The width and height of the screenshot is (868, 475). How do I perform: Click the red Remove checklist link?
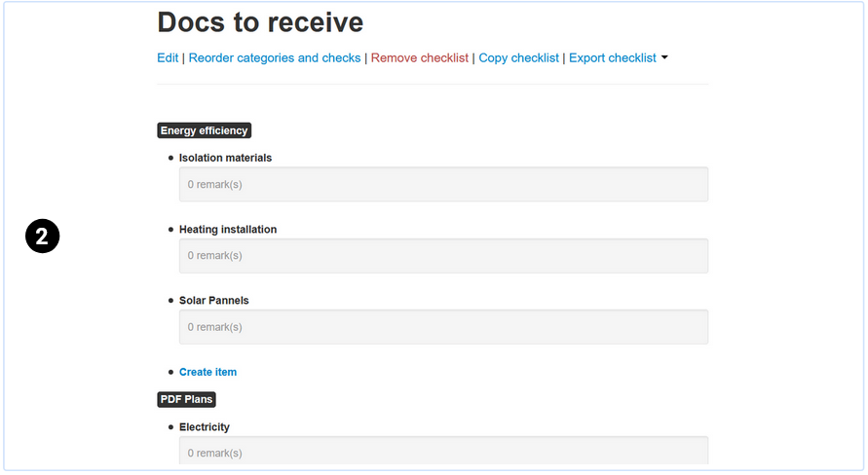point(420,58)
